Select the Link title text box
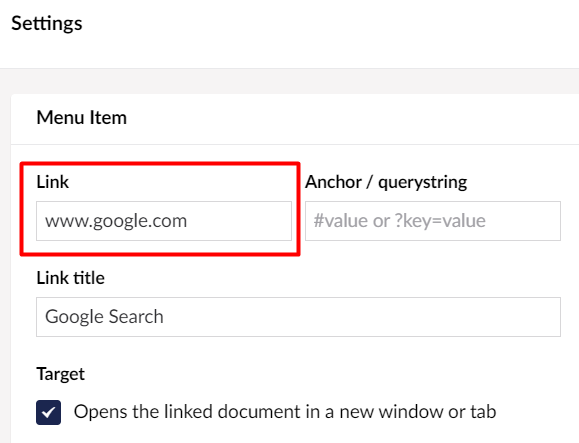 click(298, 317)
